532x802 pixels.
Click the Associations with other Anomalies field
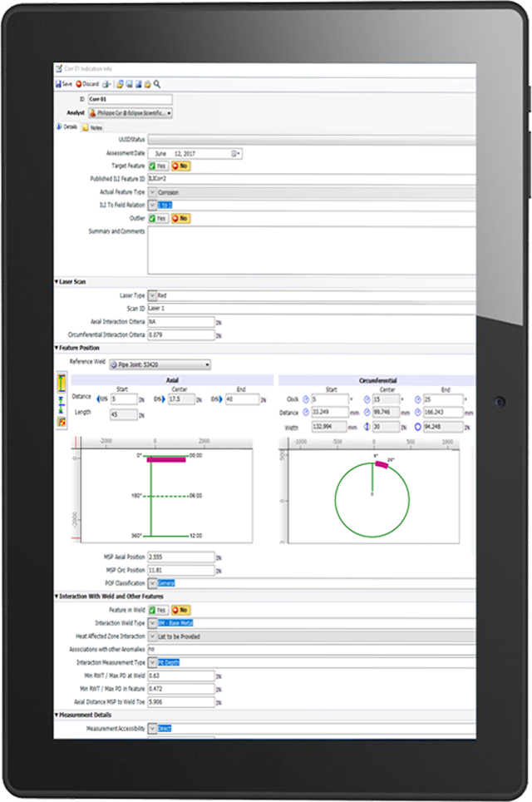(312, 650)
